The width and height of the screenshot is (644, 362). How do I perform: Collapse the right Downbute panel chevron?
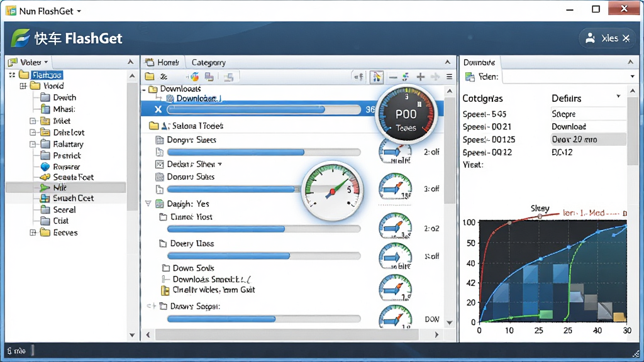[630, 62]
